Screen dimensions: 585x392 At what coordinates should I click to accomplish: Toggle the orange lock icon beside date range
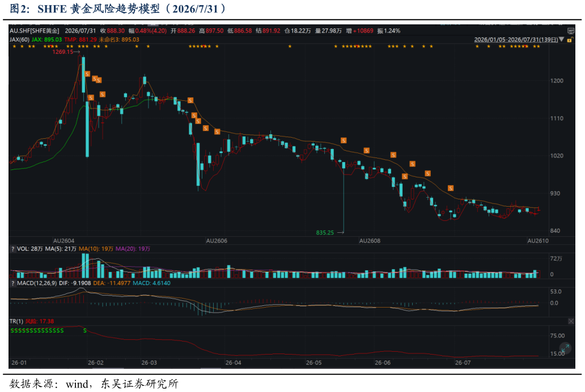pyautogui.click(x=570, y=40)
